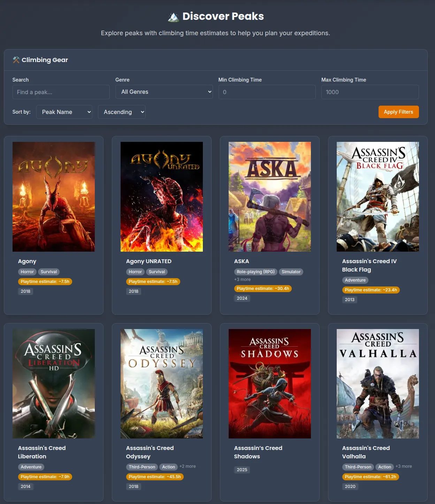This screenshot has width=435, height=504.
Task: Click the 2020 year badge on Valhalla
Action: [350, 487]
